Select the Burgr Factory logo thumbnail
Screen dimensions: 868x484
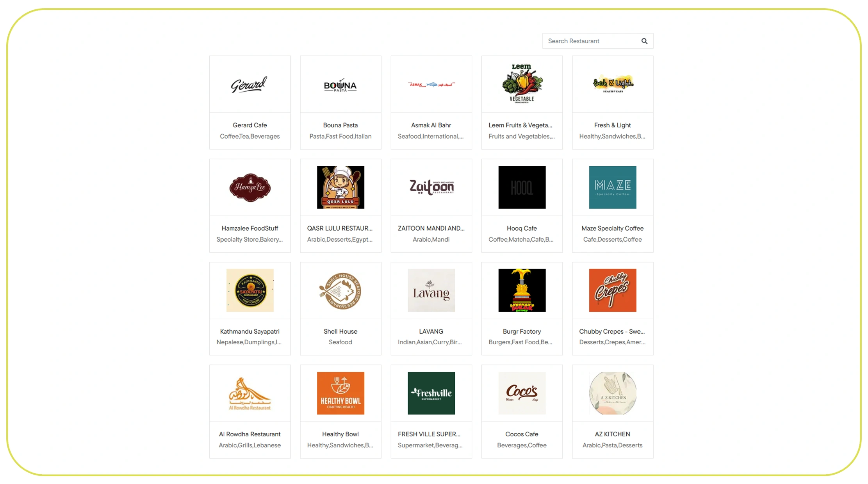pos(522,290)
